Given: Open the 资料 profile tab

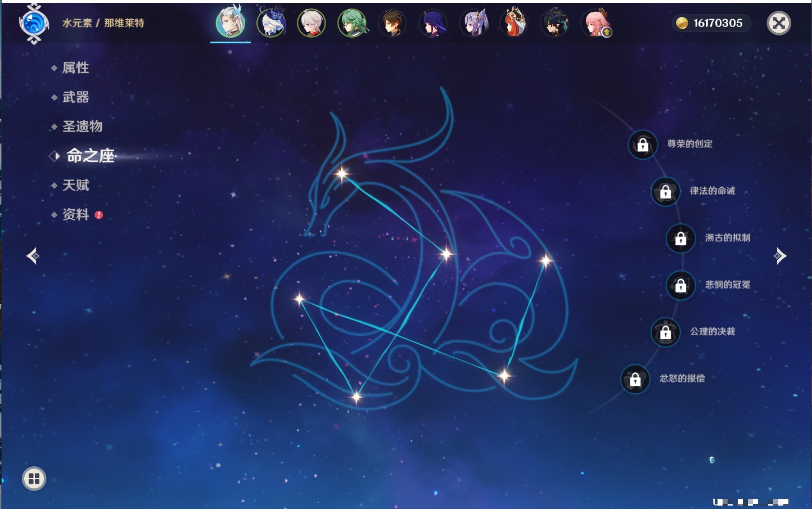Looking at the screenshot, I should [x=75, y=214].
